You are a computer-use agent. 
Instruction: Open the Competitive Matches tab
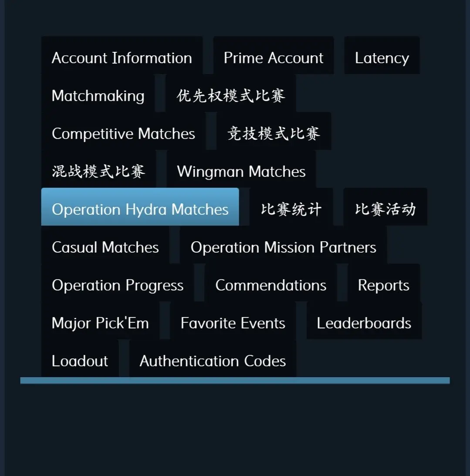click(x=123, y=131)
